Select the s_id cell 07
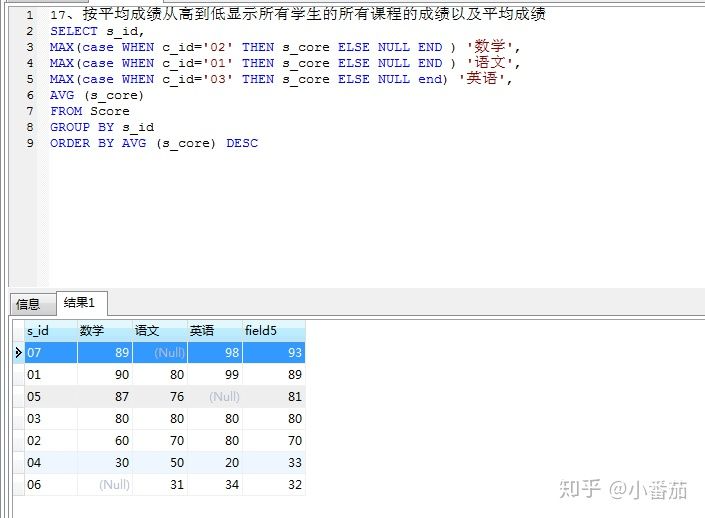Viewport: 705px width, 518px height. click(x=50, y=353)
